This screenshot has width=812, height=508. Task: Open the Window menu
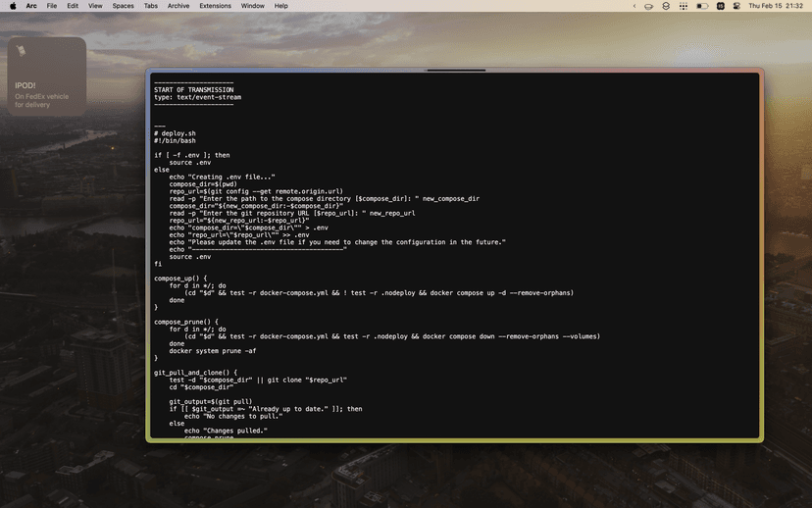252,6
